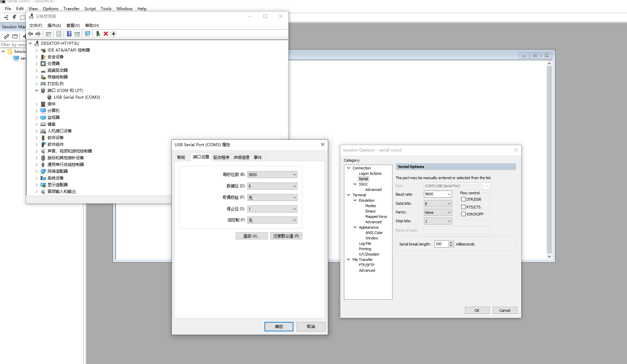This screenshot has width=627, height=364.
Task: Click Cancel in Session Options dialog
Action: pos(505,310)
